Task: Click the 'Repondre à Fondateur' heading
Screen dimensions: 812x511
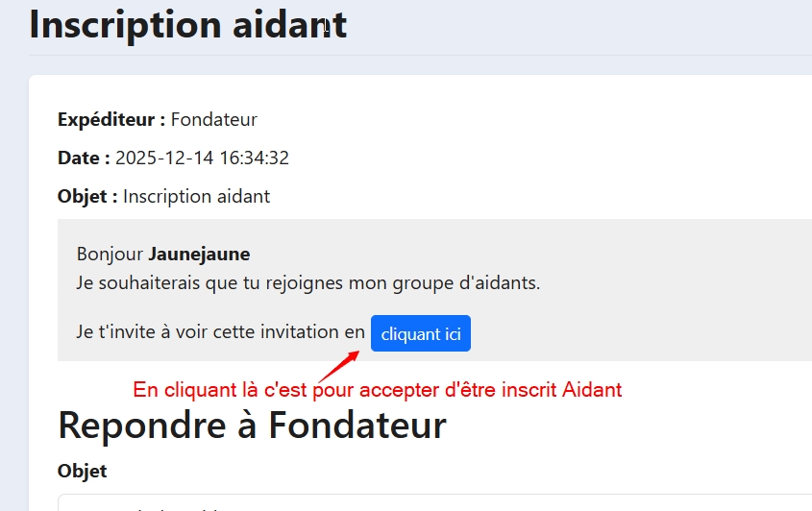Action: point(252,425)
